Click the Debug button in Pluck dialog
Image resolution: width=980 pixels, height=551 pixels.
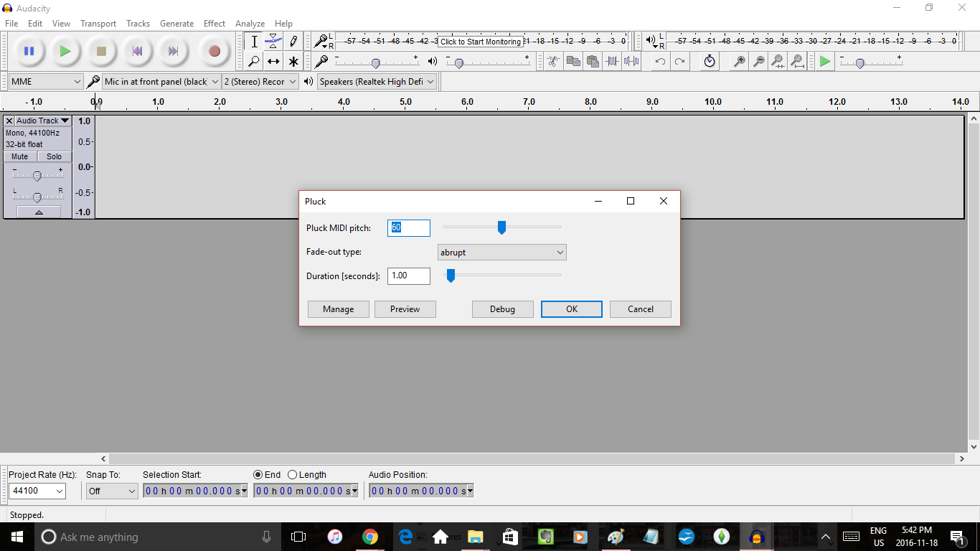pos(503,309)
